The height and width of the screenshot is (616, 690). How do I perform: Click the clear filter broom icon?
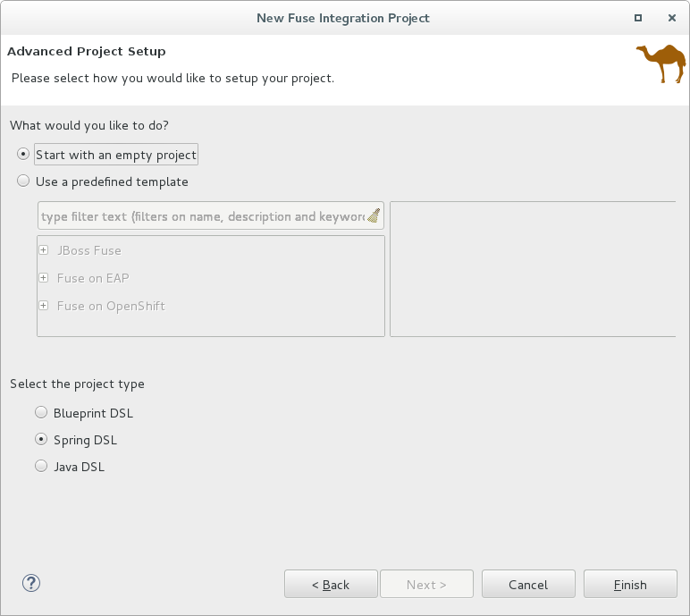pos(374,216)
